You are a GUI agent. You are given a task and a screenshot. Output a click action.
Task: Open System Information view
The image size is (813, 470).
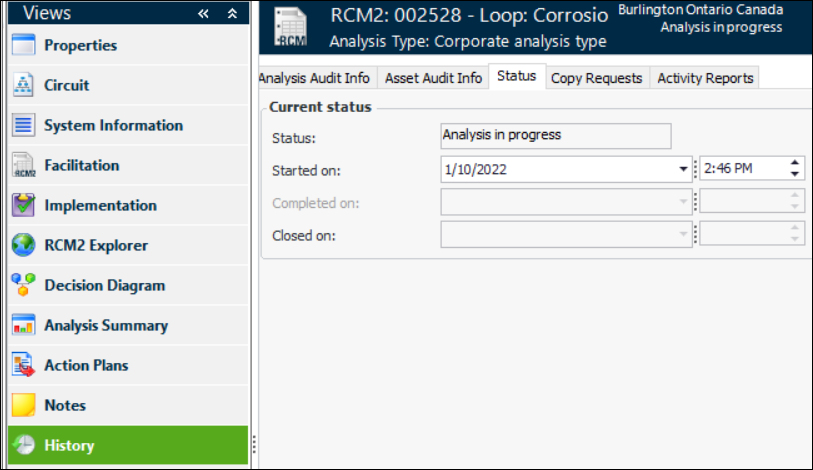point(128,125)
